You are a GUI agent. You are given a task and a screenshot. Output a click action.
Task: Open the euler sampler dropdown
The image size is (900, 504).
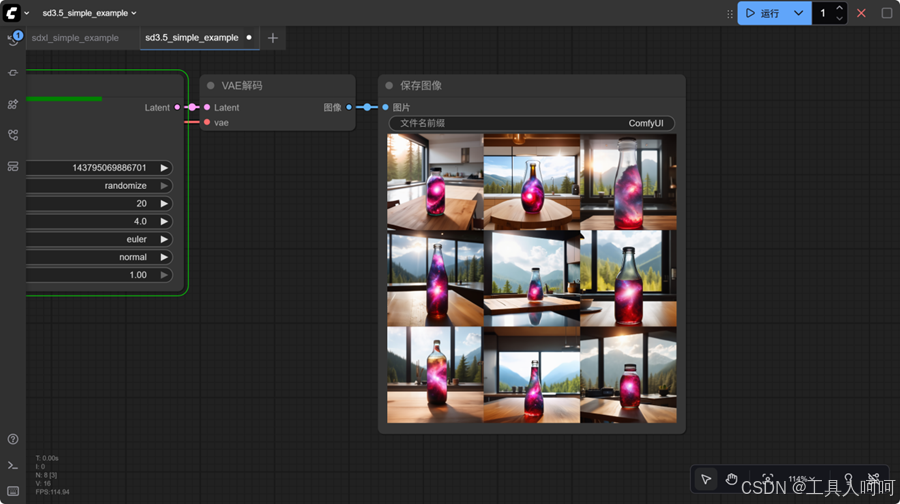99,239
